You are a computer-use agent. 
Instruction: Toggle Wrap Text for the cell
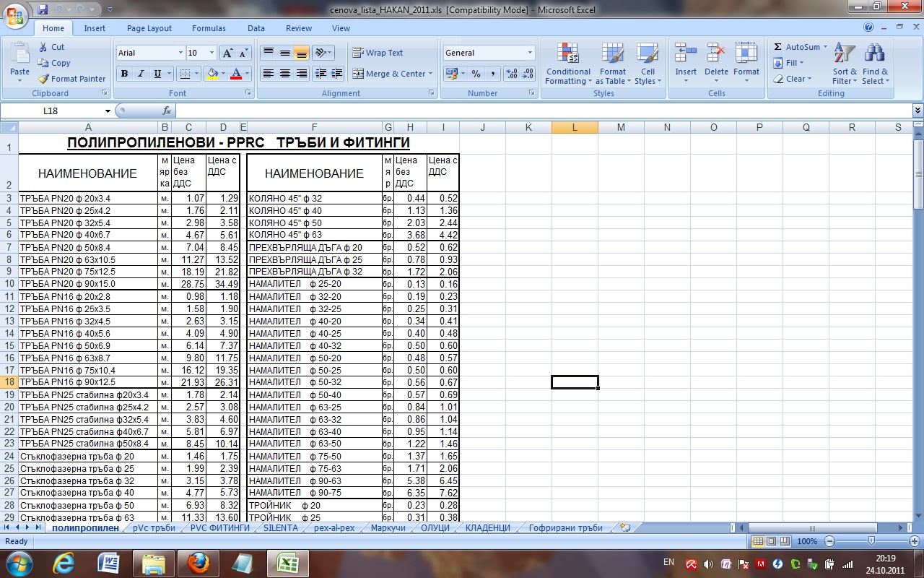[378, 53]
